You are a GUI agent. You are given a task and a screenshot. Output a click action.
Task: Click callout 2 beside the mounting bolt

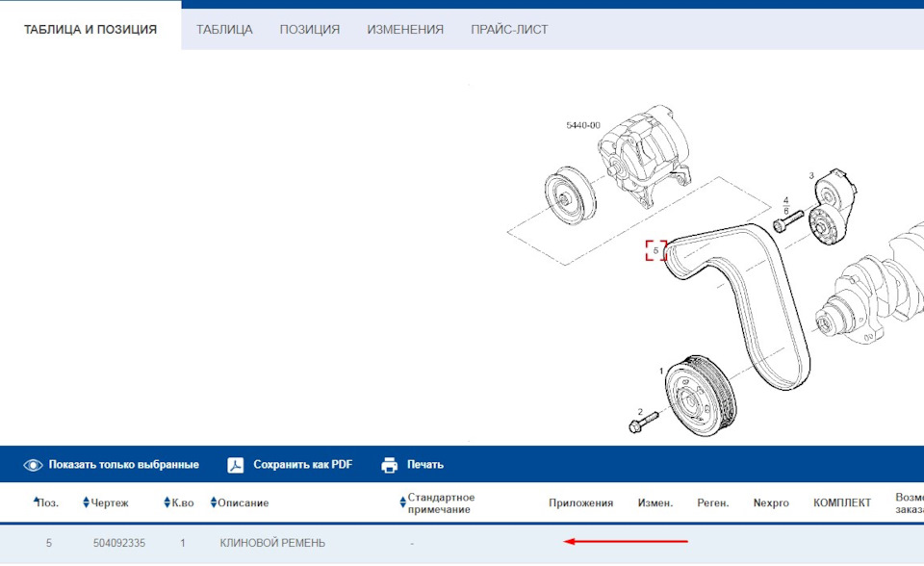(640, 412)
